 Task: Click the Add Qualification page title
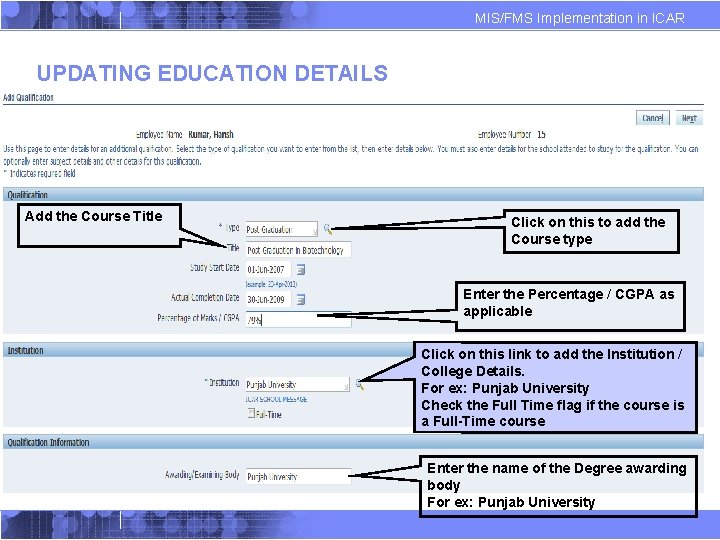click(28, 97)
